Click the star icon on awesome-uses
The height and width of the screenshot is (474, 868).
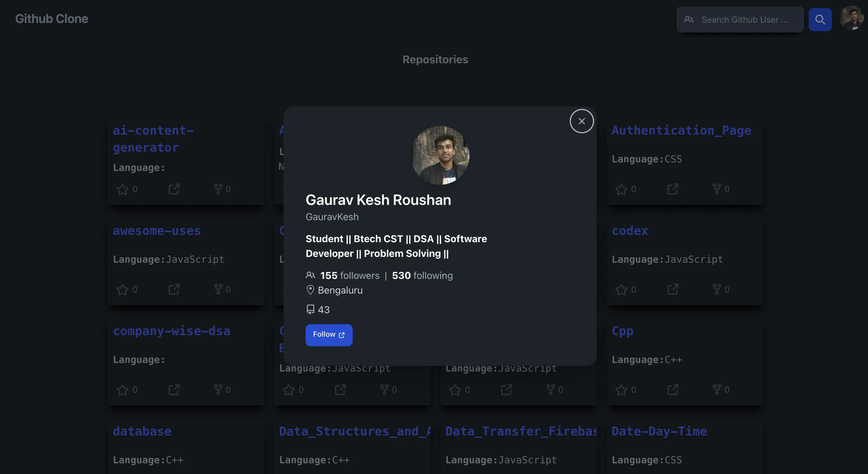click(122, 290)
